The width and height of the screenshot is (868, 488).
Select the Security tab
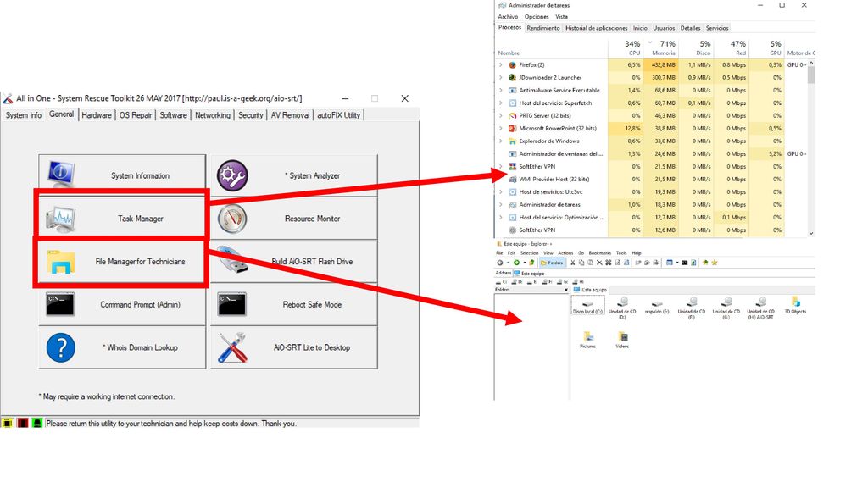coord(251,115)
